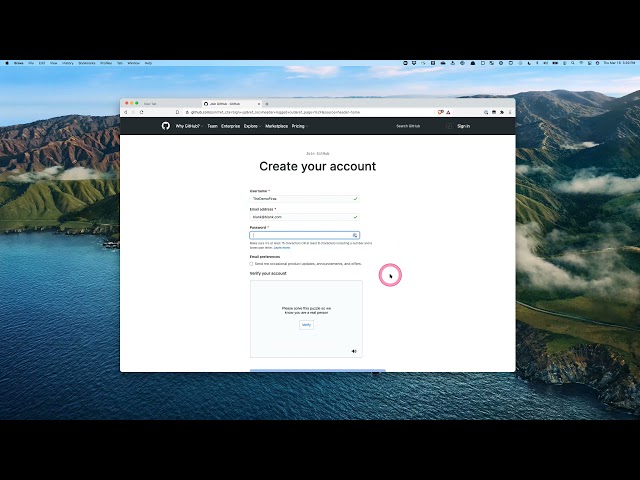This screenshot has width=640, height=480.
Task: Open a new browser tab with plus
Action: (267, 104)
